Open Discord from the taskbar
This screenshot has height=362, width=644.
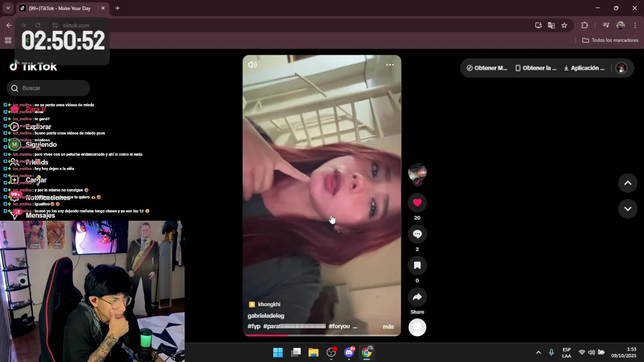point(349,352)
